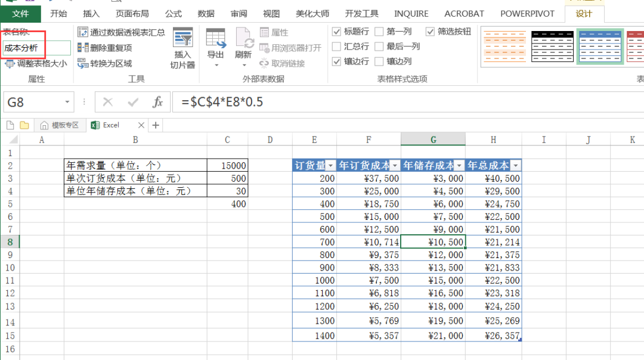Select row 8 header
This screenshot has width=644, height=360.
10,242
